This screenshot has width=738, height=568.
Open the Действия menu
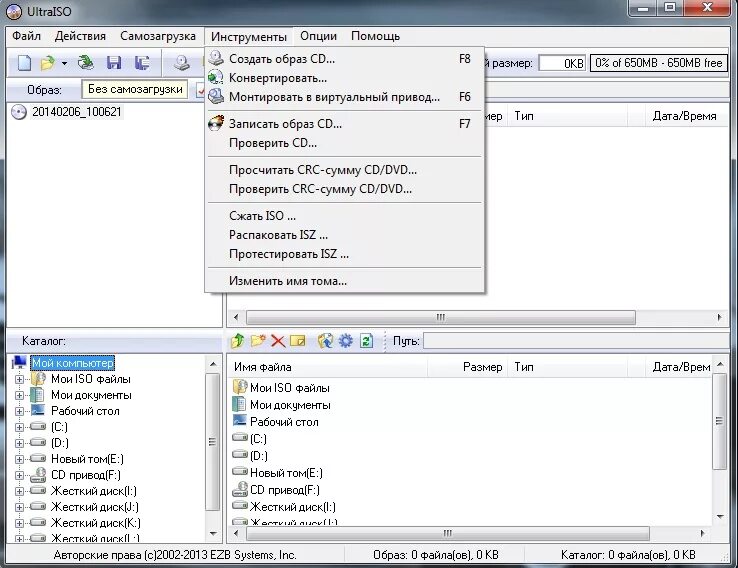click(x=80, y=36)
